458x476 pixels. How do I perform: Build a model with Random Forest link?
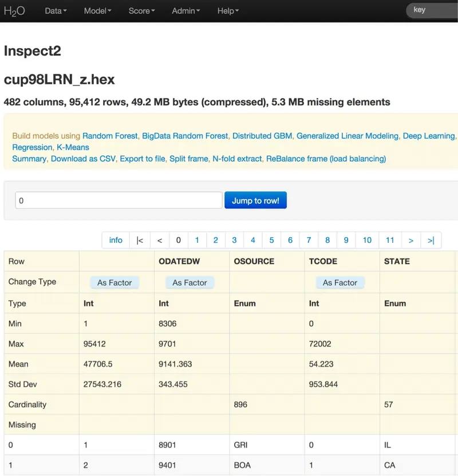[110, 136]
